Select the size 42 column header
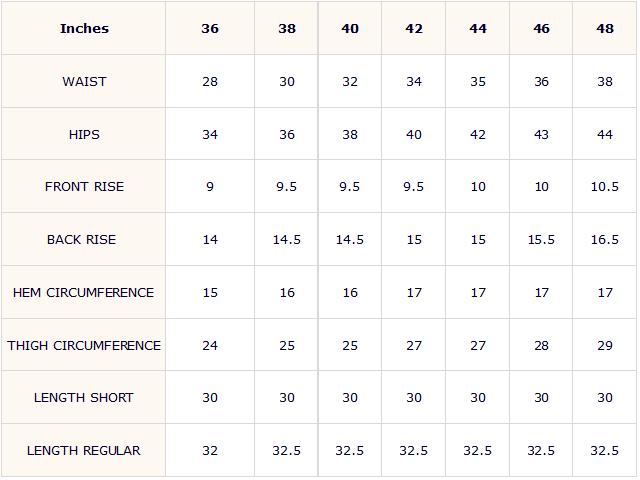Screen dimensions: 640x480 413,28
